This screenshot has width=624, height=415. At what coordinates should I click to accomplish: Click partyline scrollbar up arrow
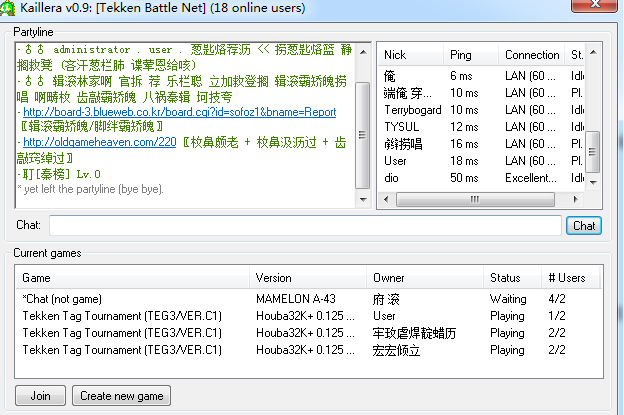click(x=363, y=52)
